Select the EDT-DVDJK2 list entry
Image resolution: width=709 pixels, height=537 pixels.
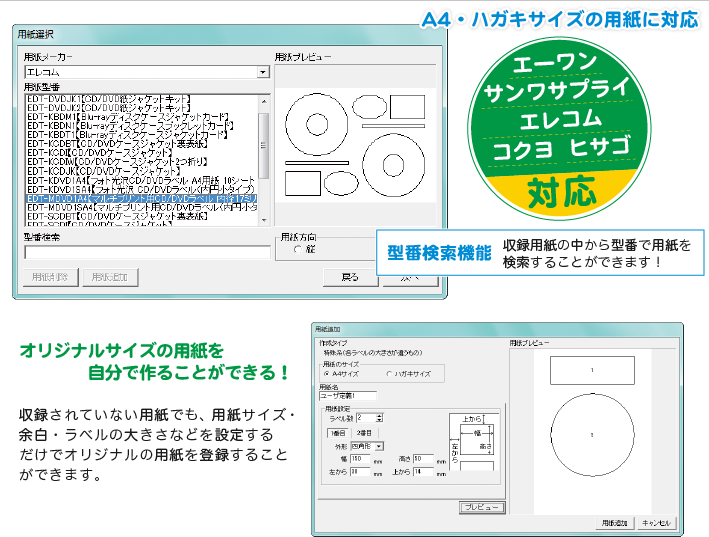pyautogui.click(x=109, y=108)
